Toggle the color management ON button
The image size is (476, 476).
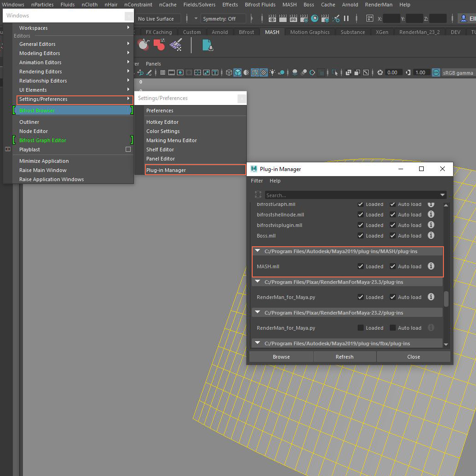(x=436, y=72)
